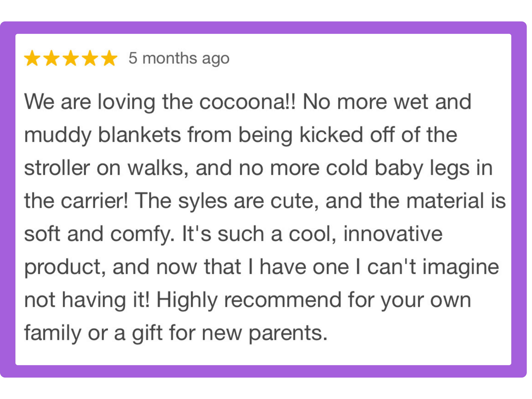
Task: Click the phrase "Highly recommend"
Action: (249, 300)
